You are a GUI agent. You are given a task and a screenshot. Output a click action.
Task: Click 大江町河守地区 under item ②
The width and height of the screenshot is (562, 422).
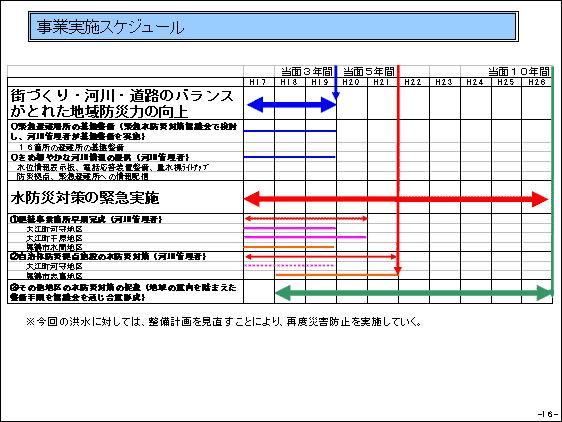[x=54, y=266]
